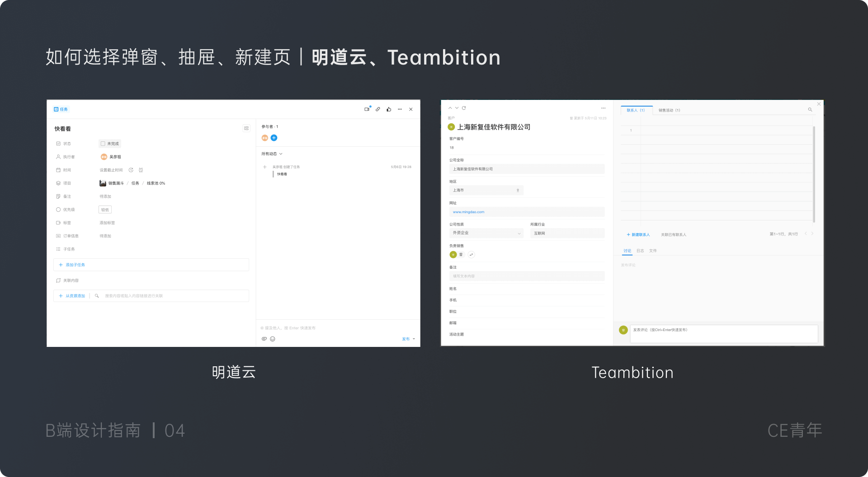Click the location pin in 上海市 field

tap(518, 191)
